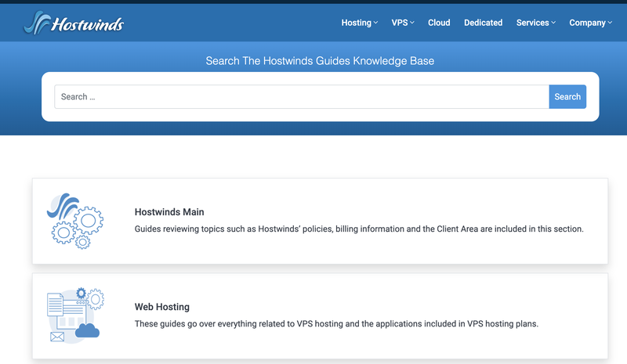Click the Web Hosting description text

pos(336,323)
